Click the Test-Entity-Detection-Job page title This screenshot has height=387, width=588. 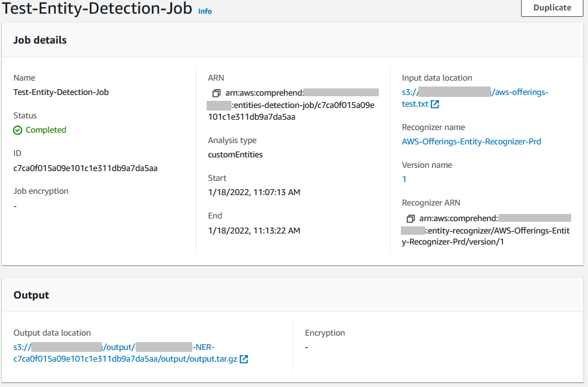tap(97, 8)
